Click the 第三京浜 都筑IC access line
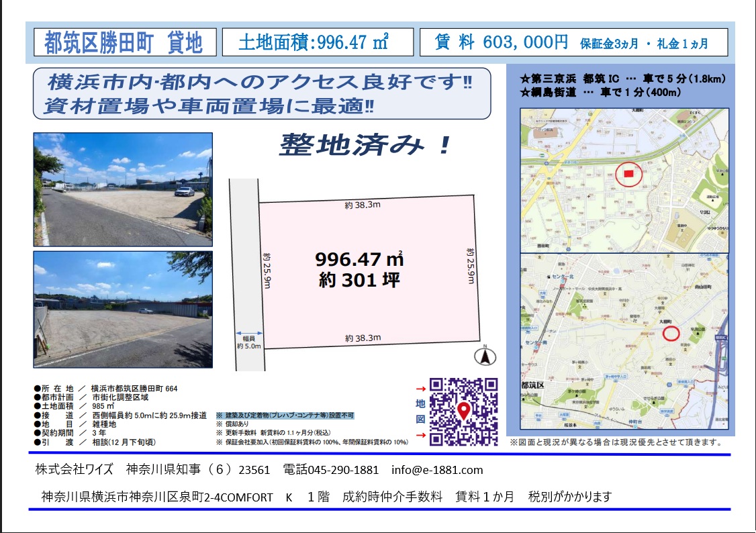756x533 pixels. click(623, 79)
